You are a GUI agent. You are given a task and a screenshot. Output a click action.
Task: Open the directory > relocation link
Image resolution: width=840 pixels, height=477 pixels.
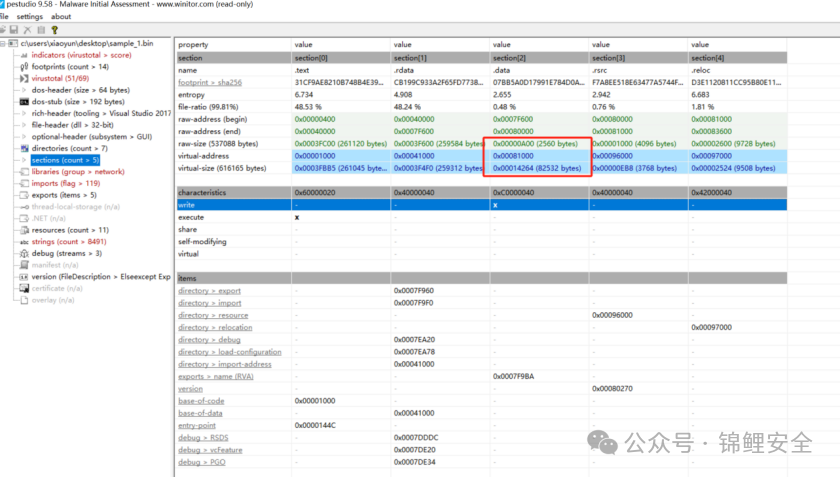coord(215,327)
